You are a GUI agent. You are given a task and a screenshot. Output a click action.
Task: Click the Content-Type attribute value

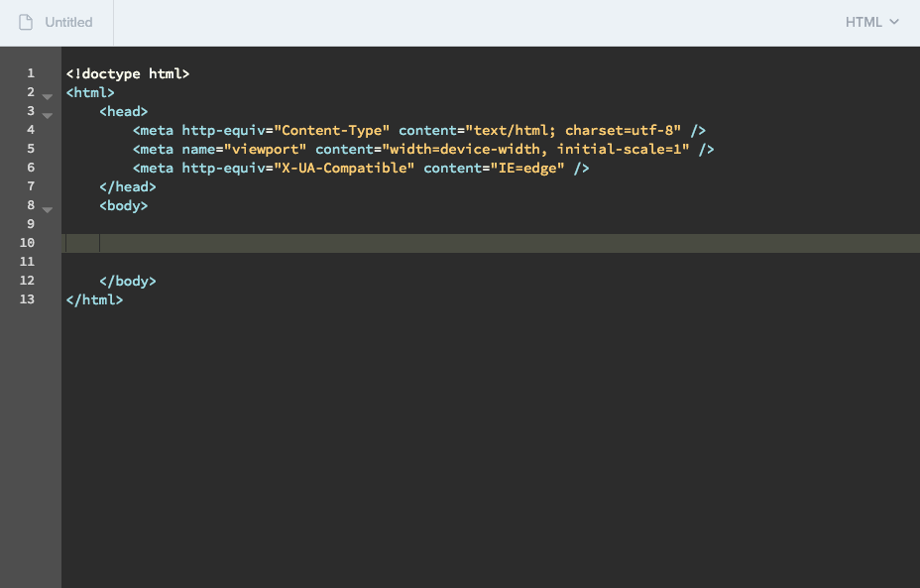point(332,130)
